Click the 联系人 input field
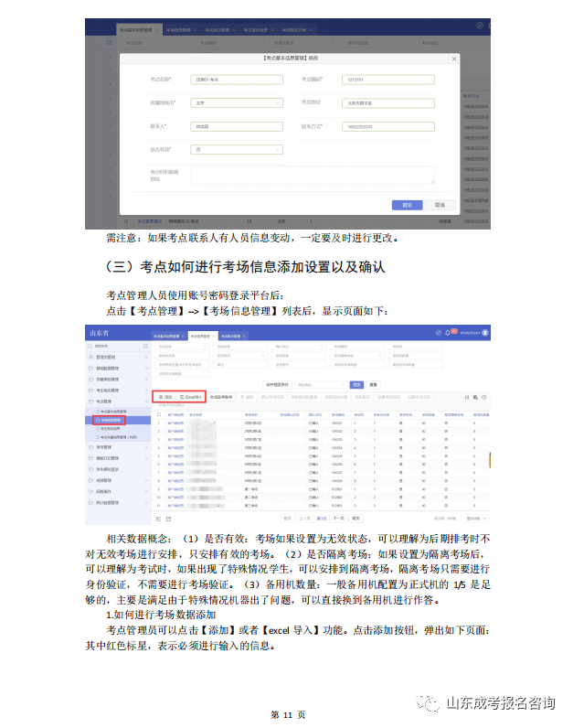 (237, 127)
